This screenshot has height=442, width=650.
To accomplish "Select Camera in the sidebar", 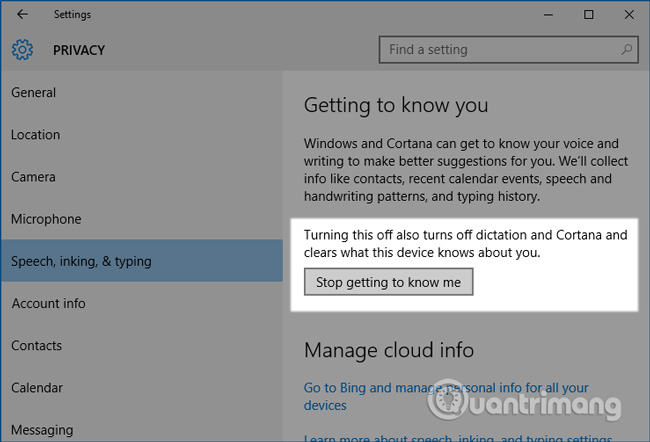I will (x=142, y=177).
